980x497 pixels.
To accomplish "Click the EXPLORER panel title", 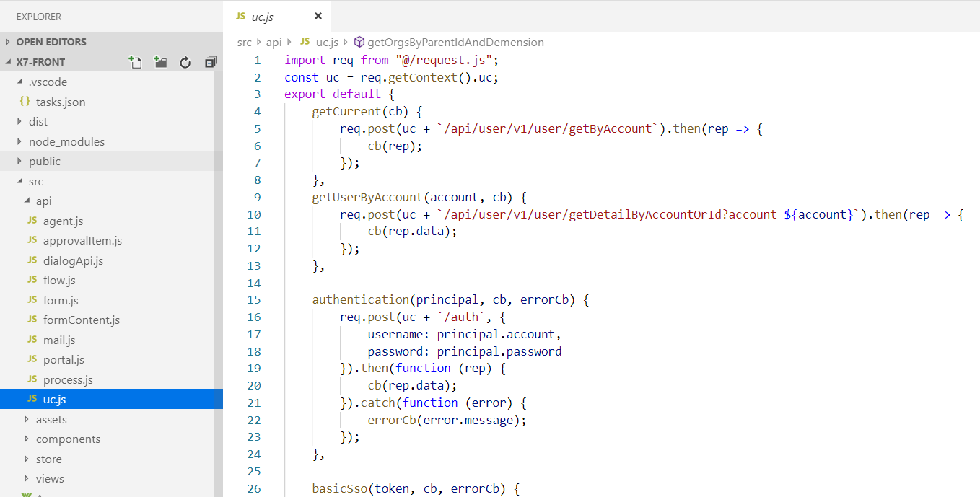I will pos(39,16).
